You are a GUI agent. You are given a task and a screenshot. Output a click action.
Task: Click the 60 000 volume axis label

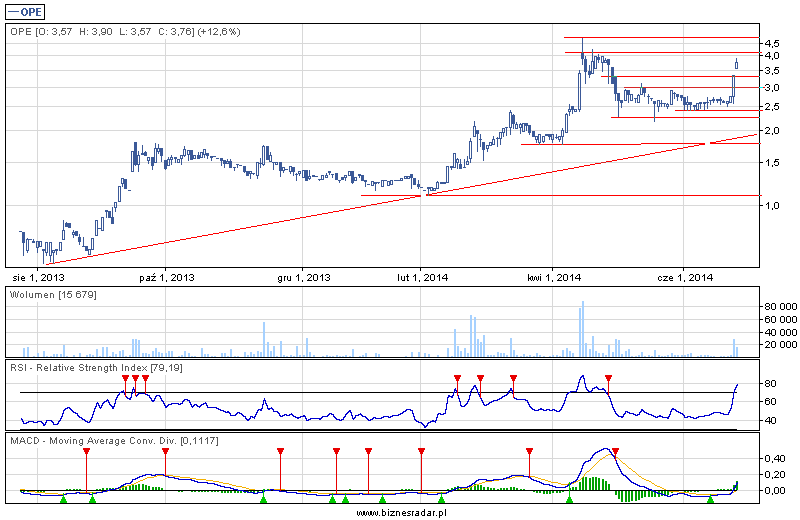click(x=781, y=319)
